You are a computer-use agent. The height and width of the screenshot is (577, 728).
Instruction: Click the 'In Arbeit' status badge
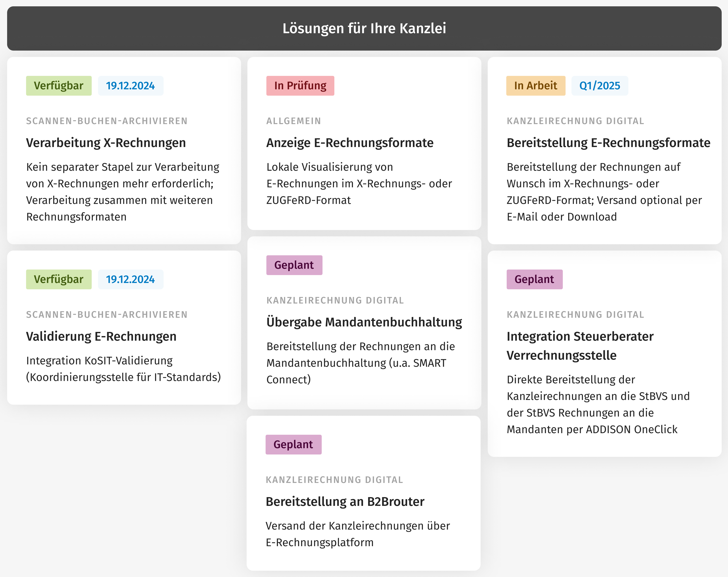(x=536, y=86)
